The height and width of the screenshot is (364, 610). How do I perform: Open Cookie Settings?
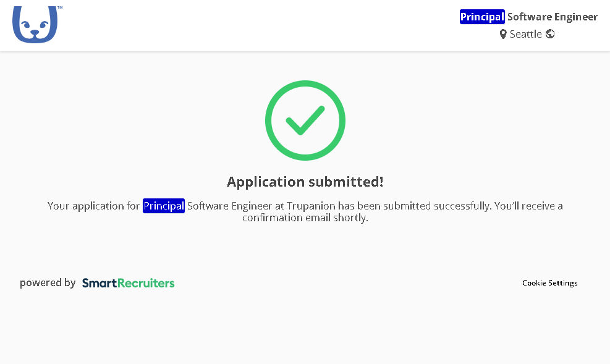(x=549, y=283)
